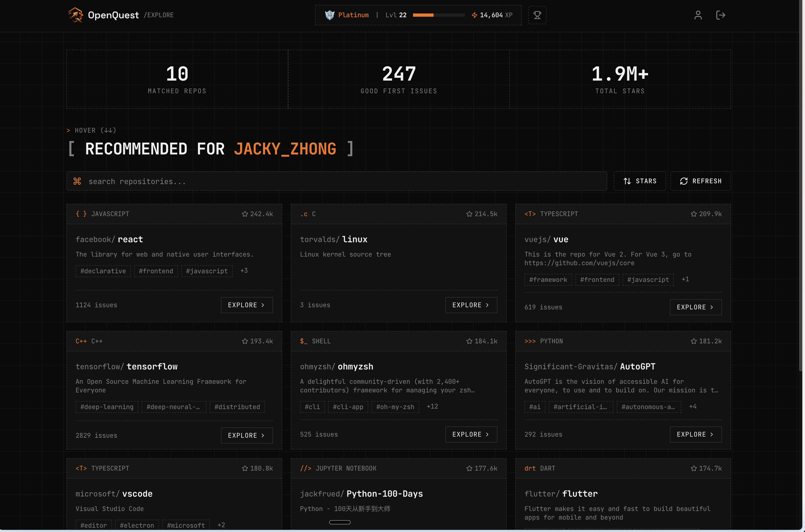Open the trophy achievements icon
This screenshot has height=532, width=805.
537,15
